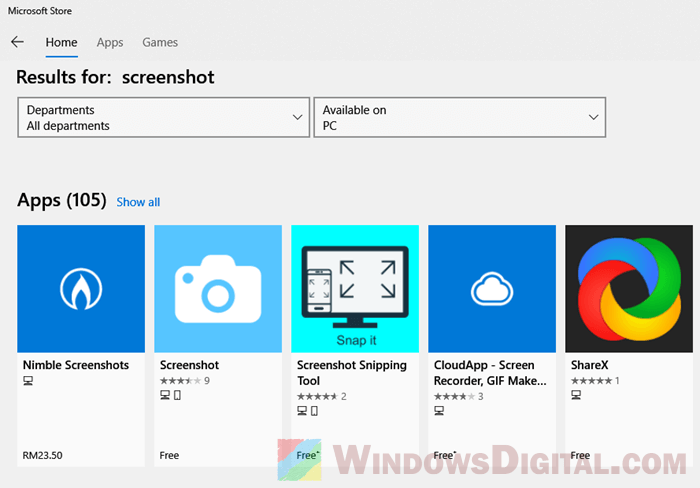Open the Screenshot app title

coord(189,365)
